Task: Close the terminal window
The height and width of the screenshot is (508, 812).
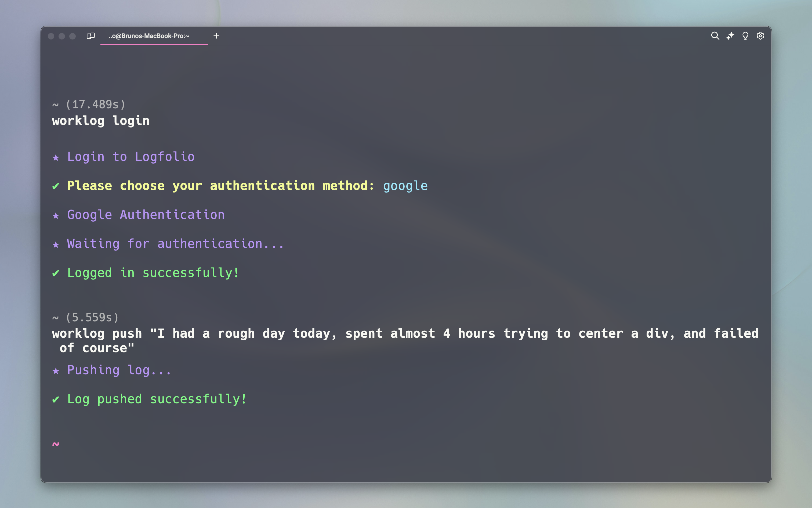Action: coord(51,36)
